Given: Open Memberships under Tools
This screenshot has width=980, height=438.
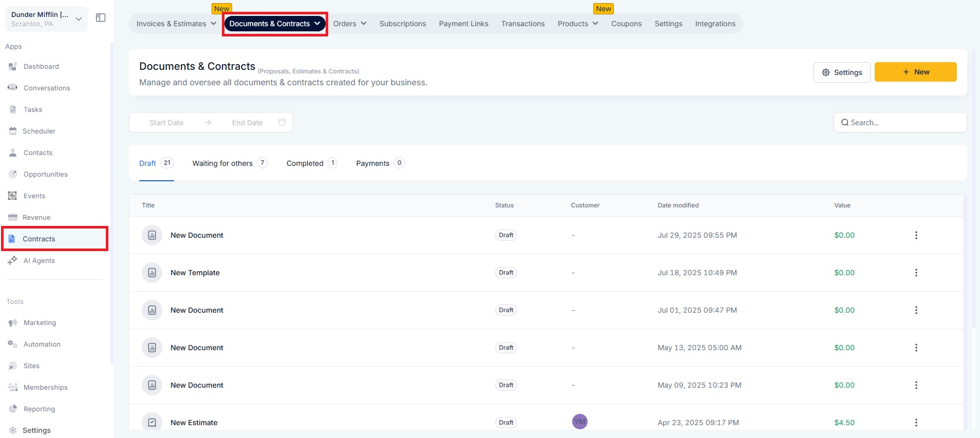Looking at the screenshot, I should (45, 387).
